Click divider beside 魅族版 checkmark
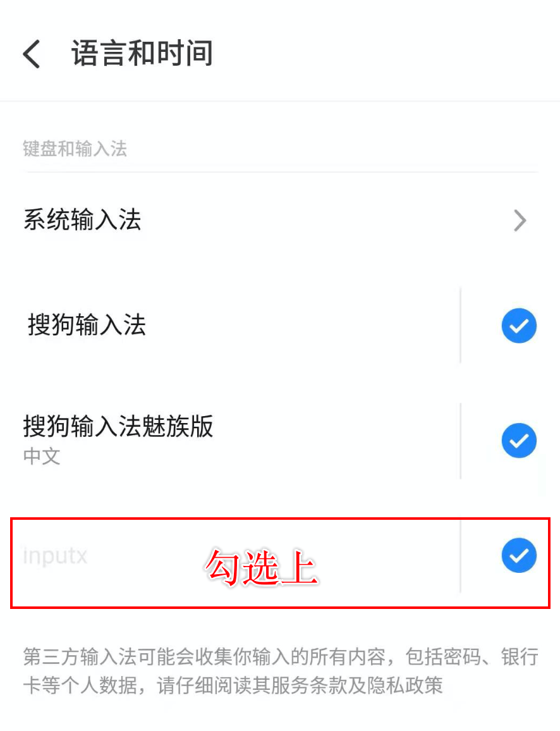Image resolution: width=560 pixels, height=731 pixels. [x=461, y=441]
